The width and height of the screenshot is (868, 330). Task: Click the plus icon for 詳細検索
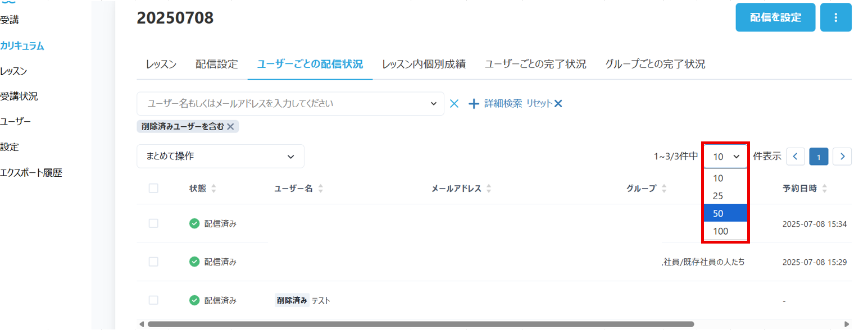pos(474,104)
